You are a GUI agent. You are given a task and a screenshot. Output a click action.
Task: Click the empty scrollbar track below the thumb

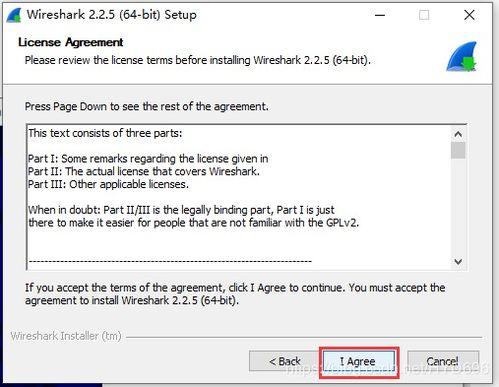458,207
